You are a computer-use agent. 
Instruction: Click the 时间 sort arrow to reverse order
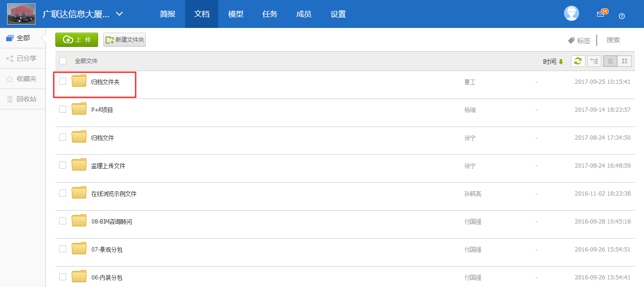561,61
